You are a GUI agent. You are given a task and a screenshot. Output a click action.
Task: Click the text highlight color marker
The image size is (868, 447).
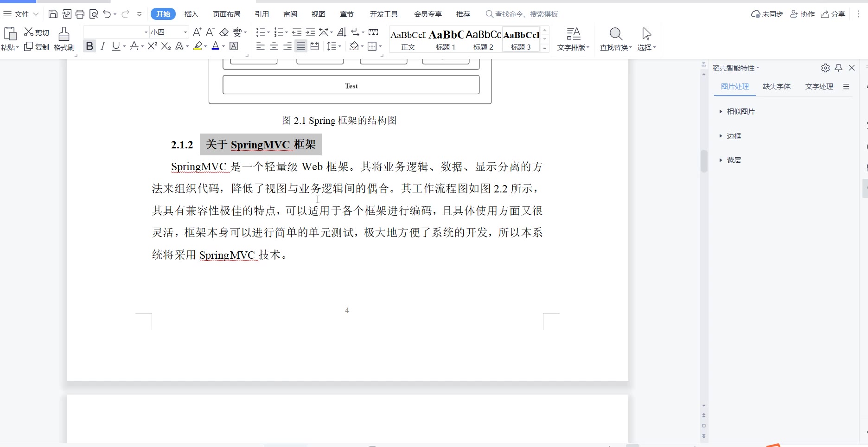click(198, 46)
